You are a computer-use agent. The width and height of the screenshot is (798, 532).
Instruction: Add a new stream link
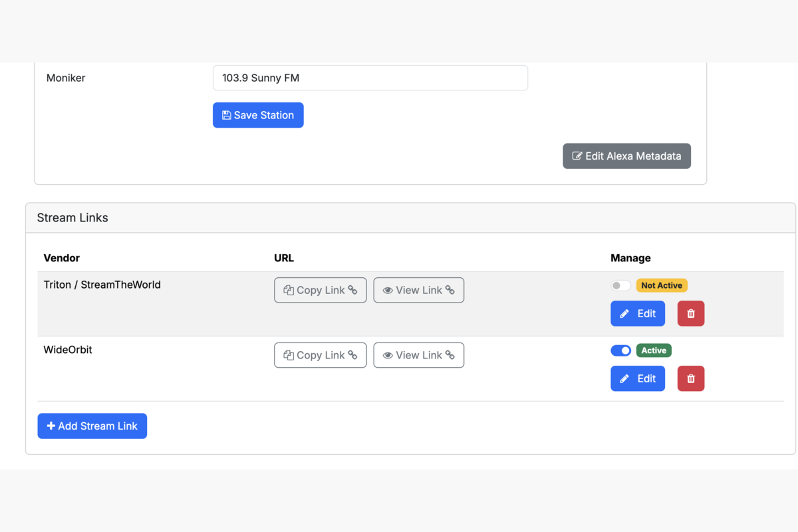[x=92, y=426]
